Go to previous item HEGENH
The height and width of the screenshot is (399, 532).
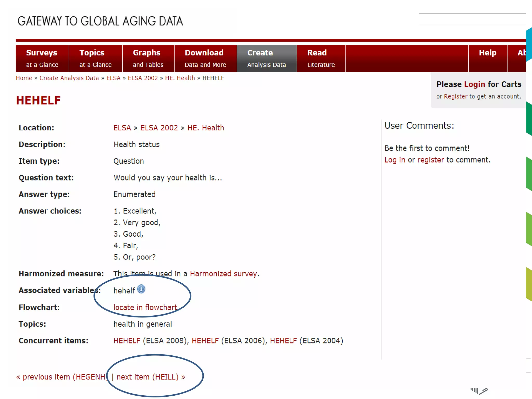point(62,377)
